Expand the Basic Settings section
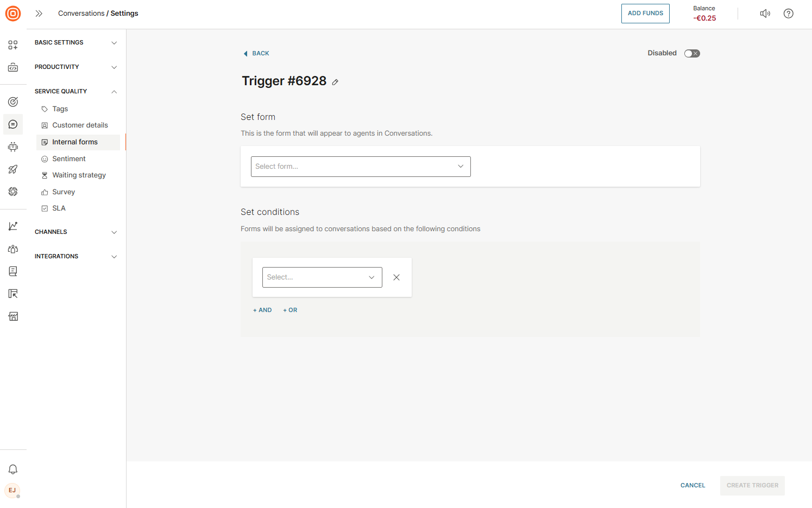 (75, 42)
